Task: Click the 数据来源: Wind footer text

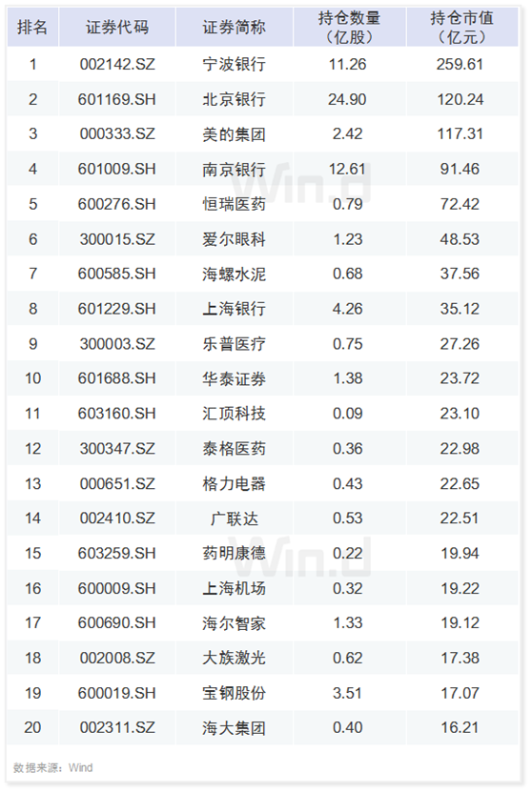Action: pos(53,767)
